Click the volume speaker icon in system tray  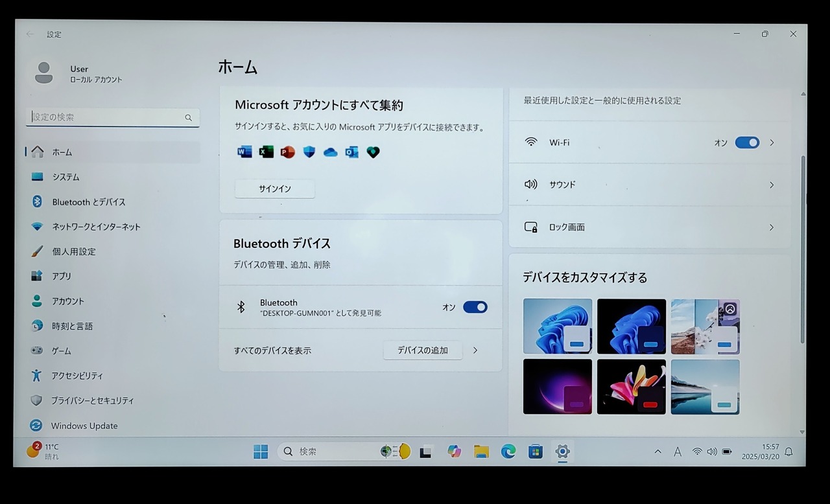(x=712, y=452)
